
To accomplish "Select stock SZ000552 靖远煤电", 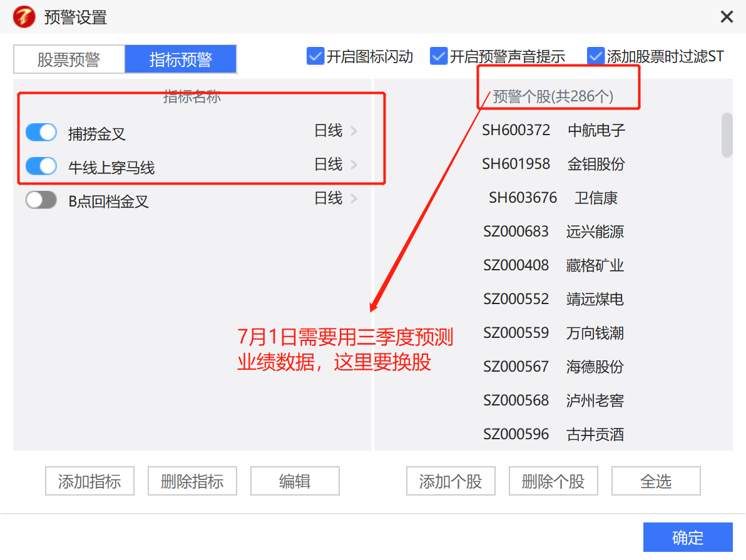I will [x=553, y=299].
